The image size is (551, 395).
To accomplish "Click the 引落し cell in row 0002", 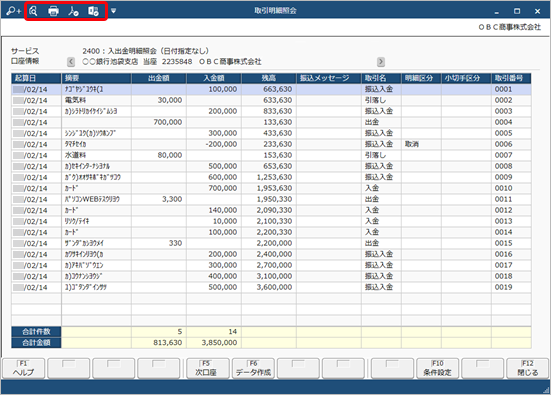I will point(381,100).
